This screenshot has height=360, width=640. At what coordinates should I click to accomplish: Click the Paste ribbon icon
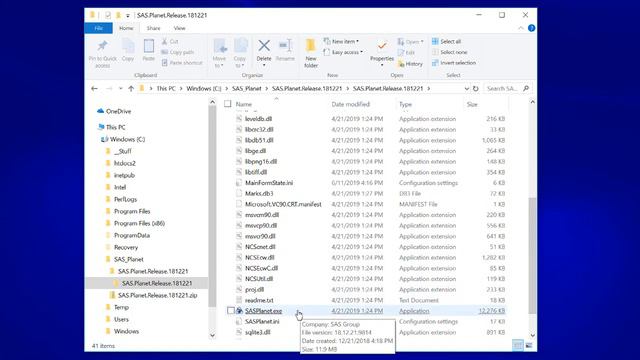point(149,46)
